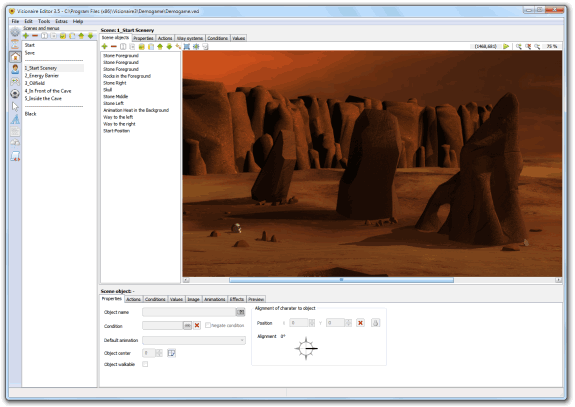This screenshot has width=575, height=407.
Task: Switch to the scene object Image tab
Action: [194, 299]
